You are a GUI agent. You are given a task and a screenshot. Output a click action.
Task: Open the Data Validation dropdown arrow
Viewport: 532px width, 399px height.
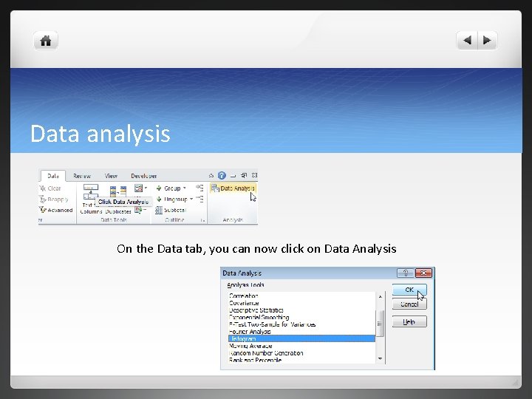pyautogui.click(x=146, y=188)
